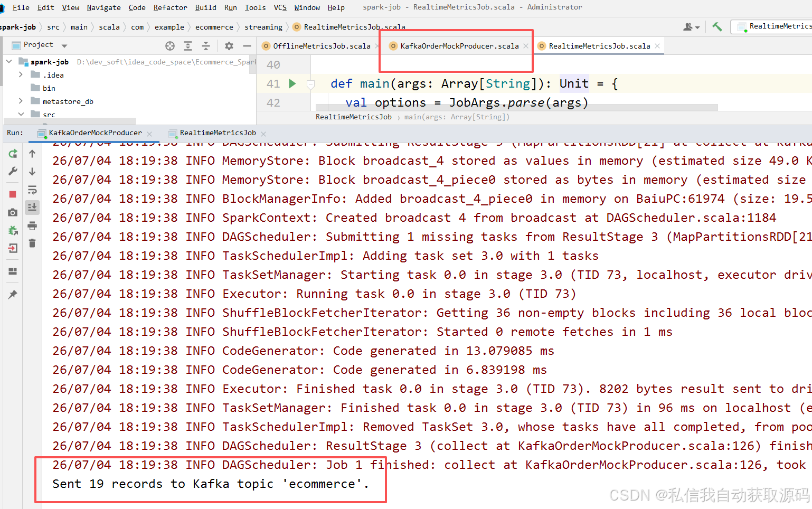The image size is (812, 509).
Task: Open Modify Run Configuration wrench icon
Action: tap(13, 171)
